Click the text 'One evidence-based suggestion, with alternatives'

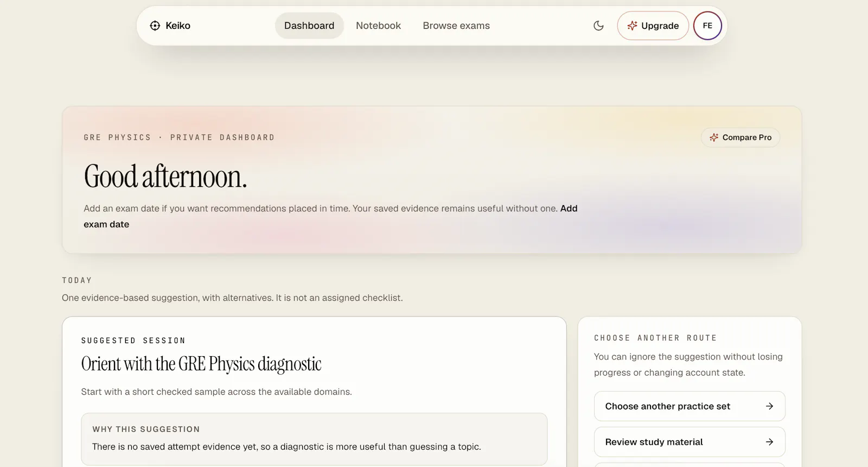pos(168,298)
